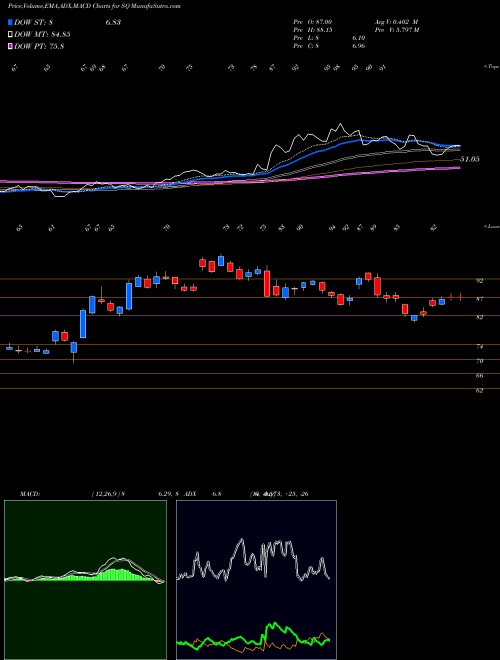Screen dimensions: 500x660
Task: Click the 92 price axis label
Action: pos(479,281)
